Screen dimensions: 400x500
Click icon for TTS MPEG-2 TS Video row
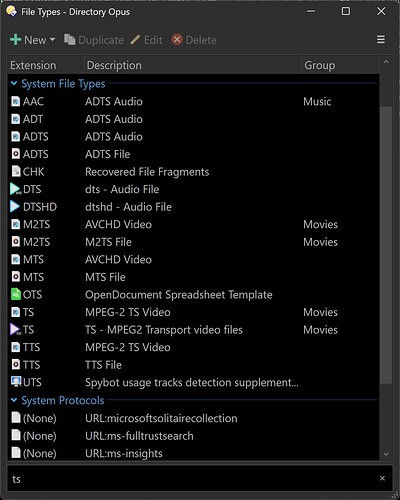16,347
